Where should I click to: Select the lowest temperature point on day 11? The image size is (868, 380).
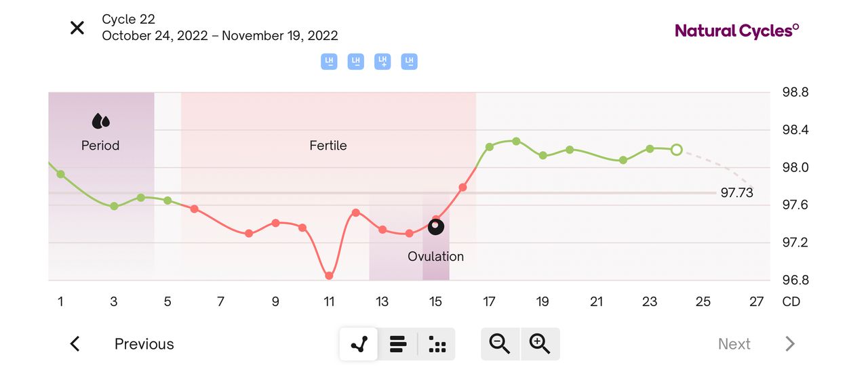pyautogui.click(x=329, y=276)
